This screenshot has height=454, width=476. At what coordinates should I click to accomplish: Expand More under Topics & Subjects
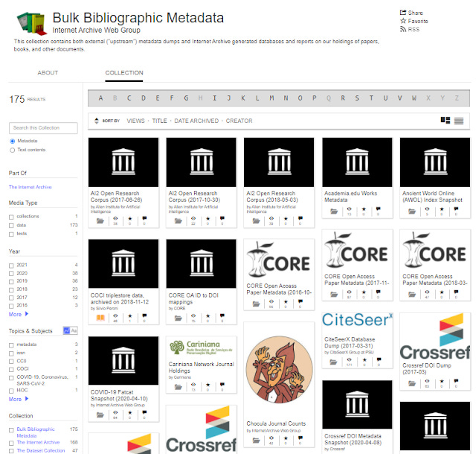(19, 399)
